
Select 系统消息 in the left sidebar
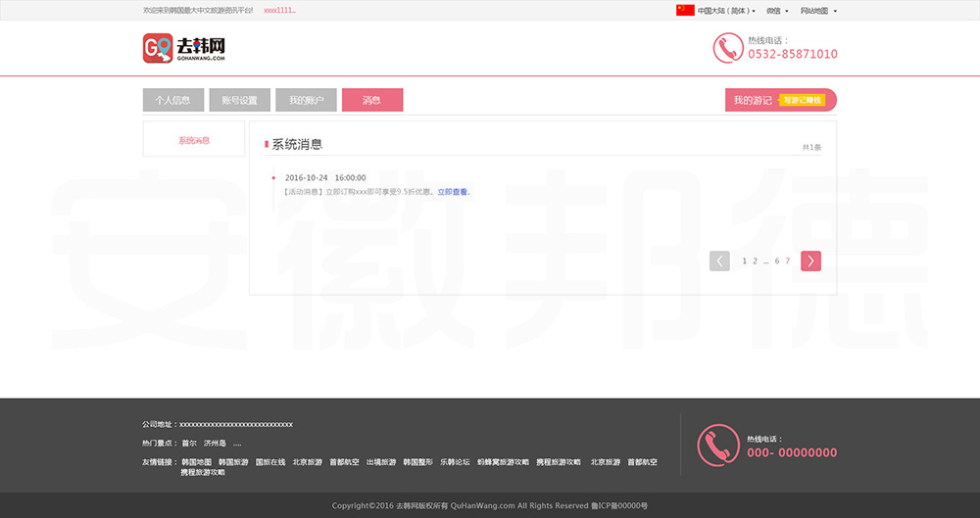(194, 140)
